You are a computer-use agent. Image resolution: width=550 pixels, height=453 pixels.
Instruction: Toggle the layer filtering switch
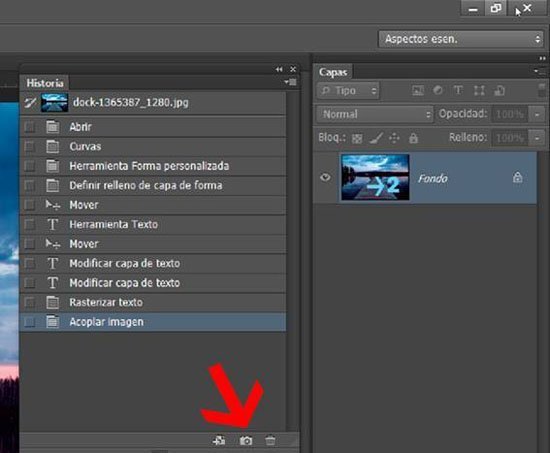pyautogui.click(x=542, y=90)
